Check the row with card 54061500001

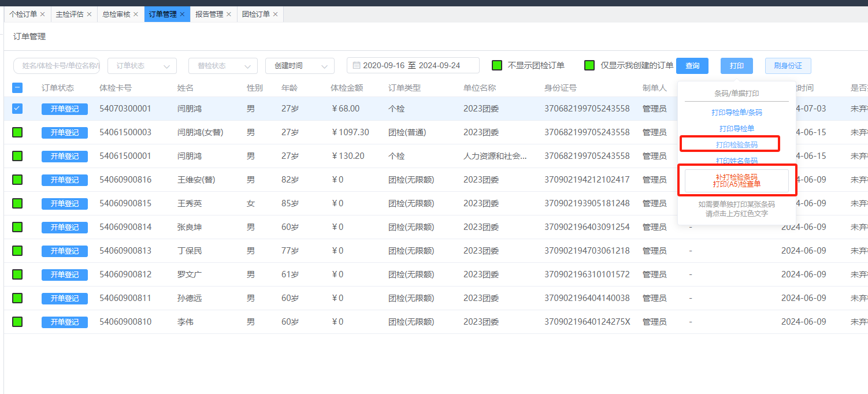click(17, 156)
